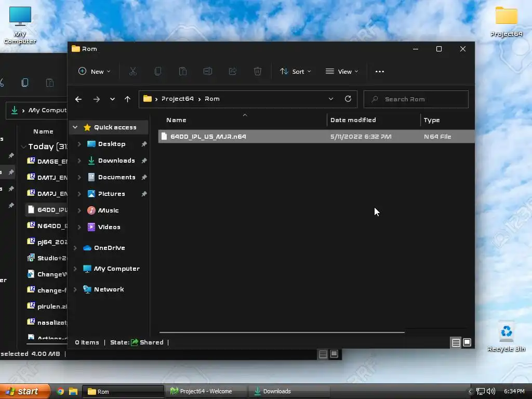Screen dimensions: 532x399
Task: Click Paste icon in Downloads window toolbar
Action: (49, 83)
